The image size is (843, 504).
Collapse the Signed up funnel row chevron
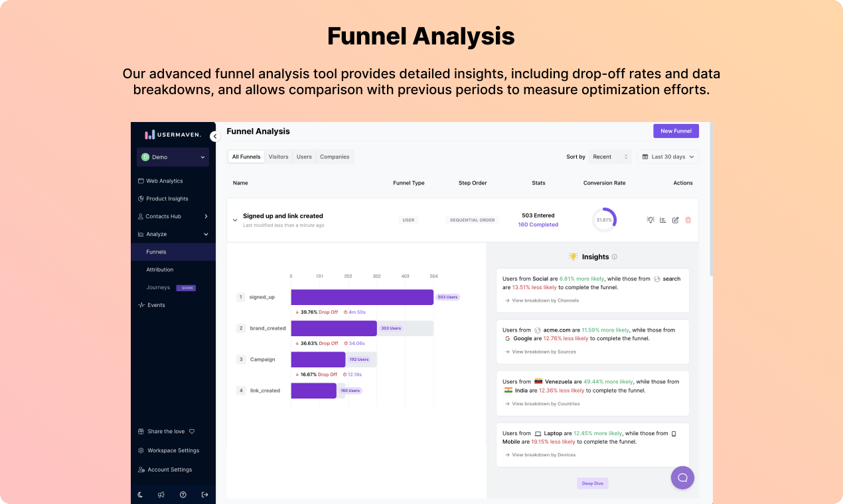[235, 220]
